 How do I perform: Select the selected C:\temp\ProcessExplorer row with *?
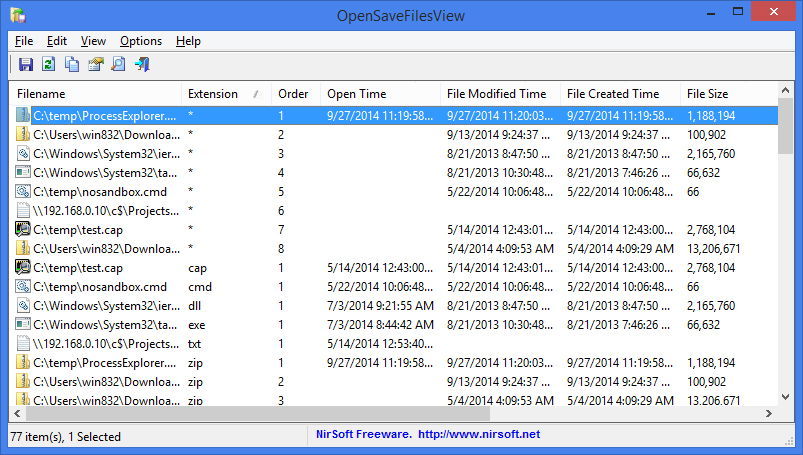[394, 115]
